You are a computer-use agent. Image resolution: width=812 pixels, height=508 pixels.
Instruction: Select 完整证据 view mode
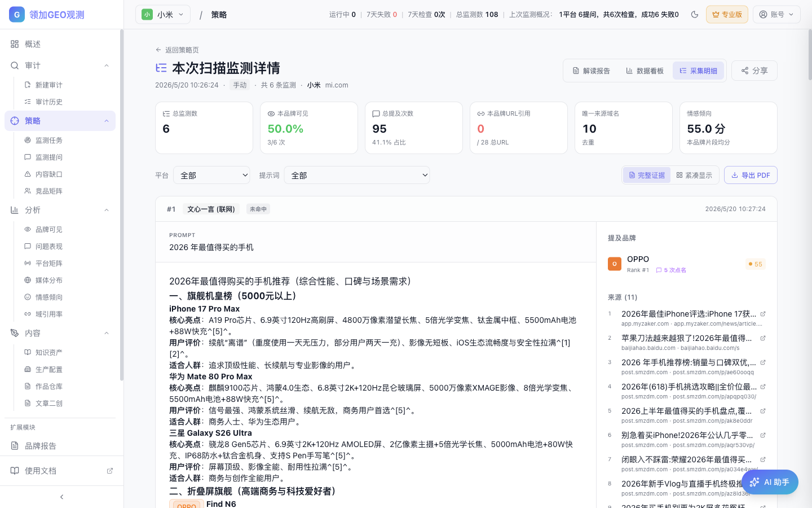pos(647,175)
